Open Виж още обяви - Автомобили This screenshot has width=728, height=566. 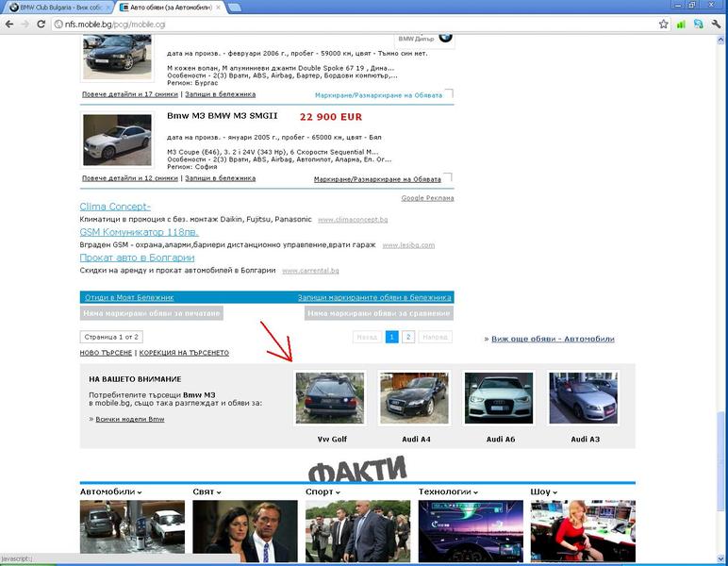[553, 339]
